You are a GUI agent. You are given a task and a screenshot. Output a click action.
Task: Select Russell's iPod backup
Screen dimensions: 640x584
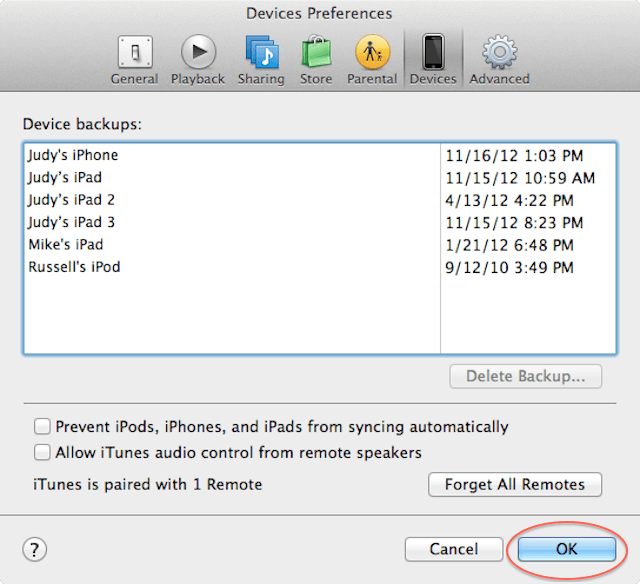point(320,267)
